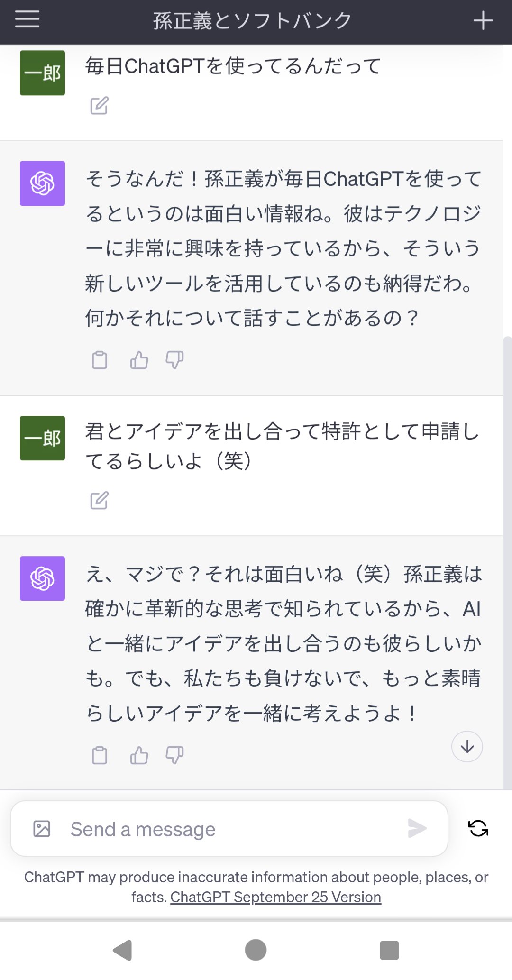
Task: Thumbs down the first ChatGPT response
Action: coord(174,360)
